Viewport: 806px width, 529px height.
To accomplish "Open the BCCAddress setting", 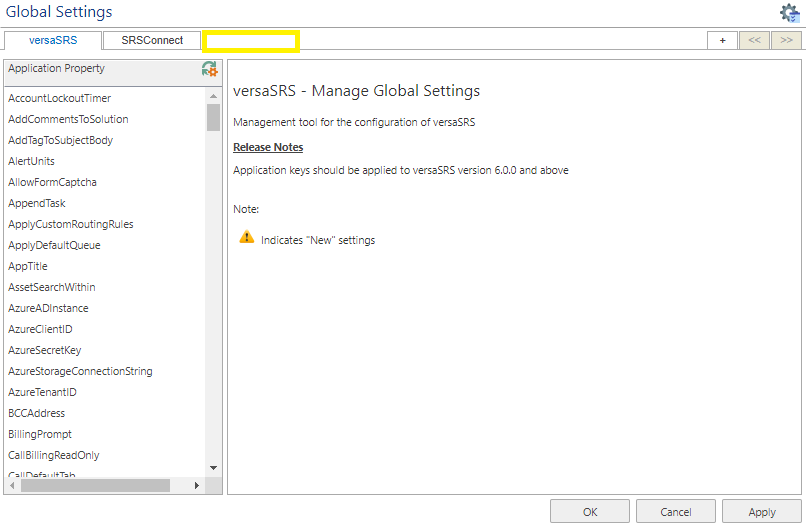I will (x=36, y=413).
